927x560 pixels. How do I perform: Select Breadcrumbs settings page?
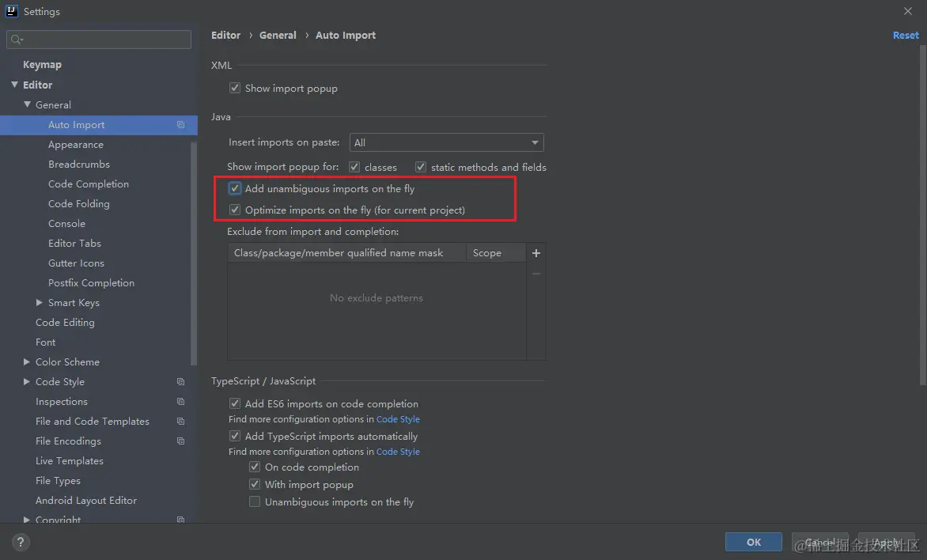point(79,165)
